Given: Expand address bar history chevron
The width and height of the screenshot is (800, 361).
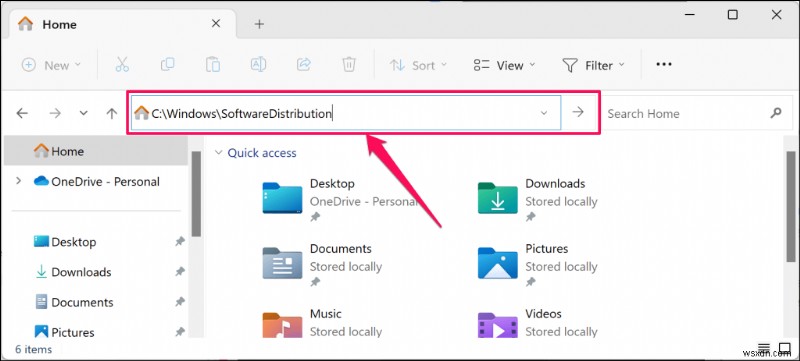Looking at the screenshot, I should click(x=544, y=113).
